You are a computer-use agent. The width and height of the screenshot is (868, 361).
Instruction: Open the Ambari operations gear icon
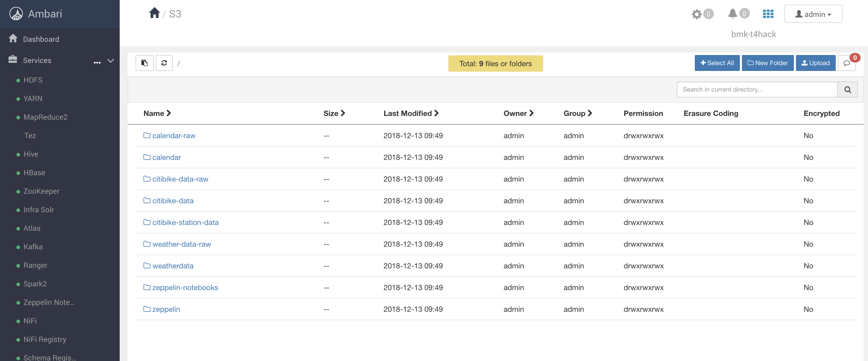[x=696, y=14]
